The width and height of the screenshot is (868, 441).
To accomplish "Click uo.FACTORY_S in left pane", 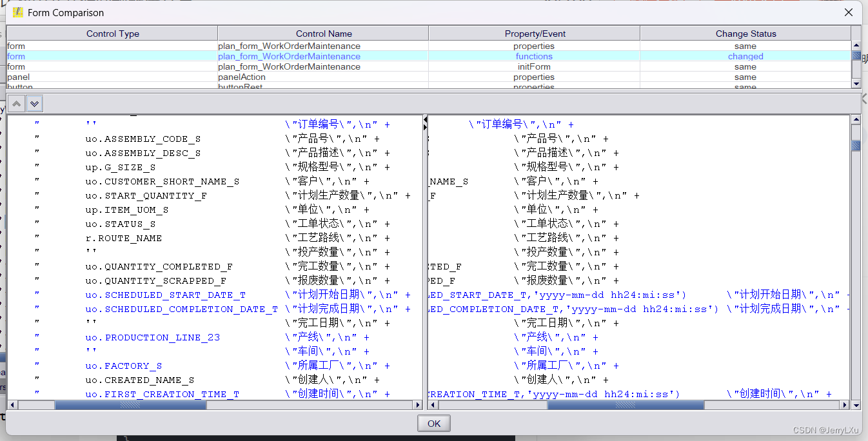I will pyautogui.click(x=124, y=366).
